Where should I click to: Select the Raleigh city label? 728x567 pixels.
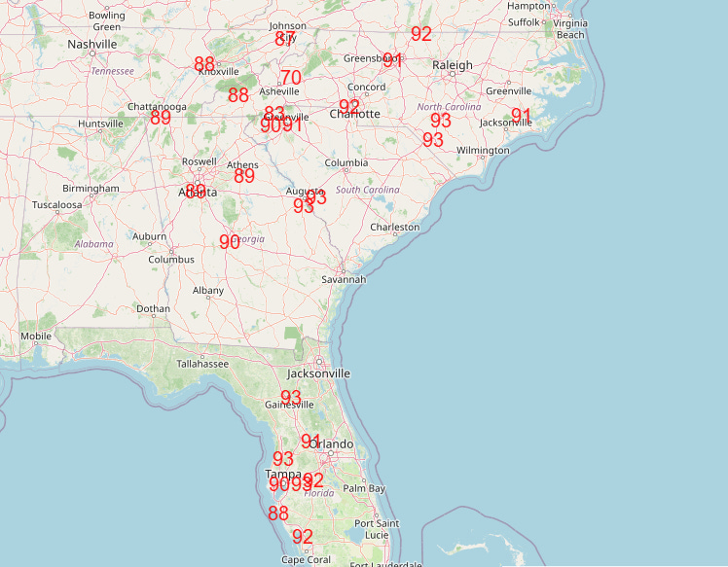point(453,65)
